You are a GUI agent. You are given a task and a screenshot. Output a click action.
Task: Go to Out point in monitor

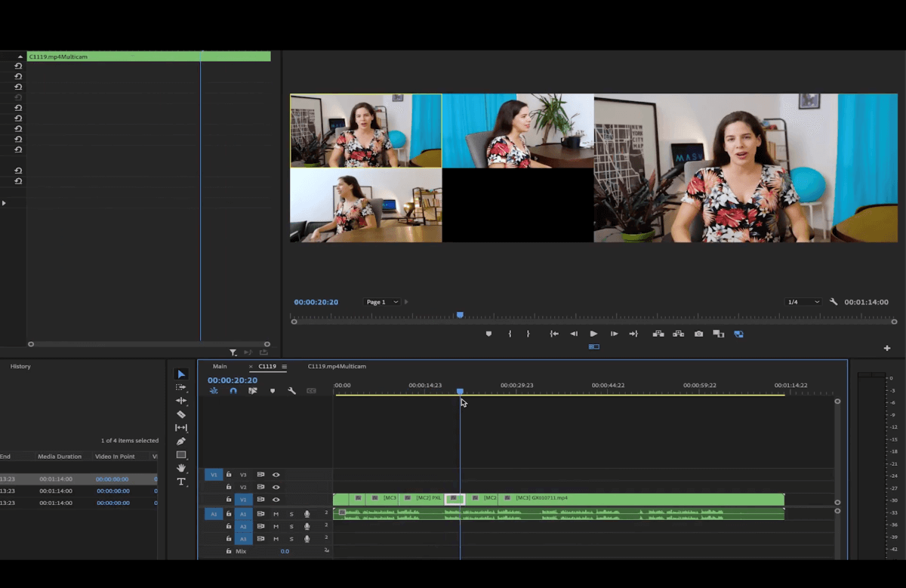pyautogui.click(x=633, y=334)
